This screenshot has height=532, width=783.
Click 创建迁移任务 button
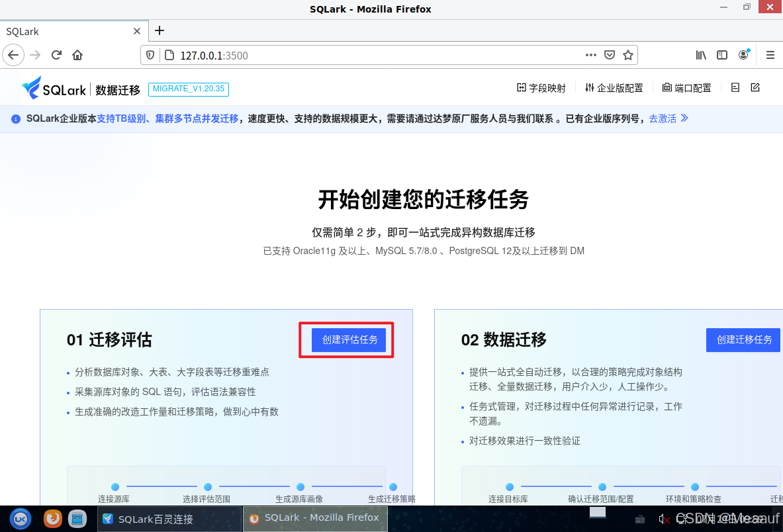[743, 340]
